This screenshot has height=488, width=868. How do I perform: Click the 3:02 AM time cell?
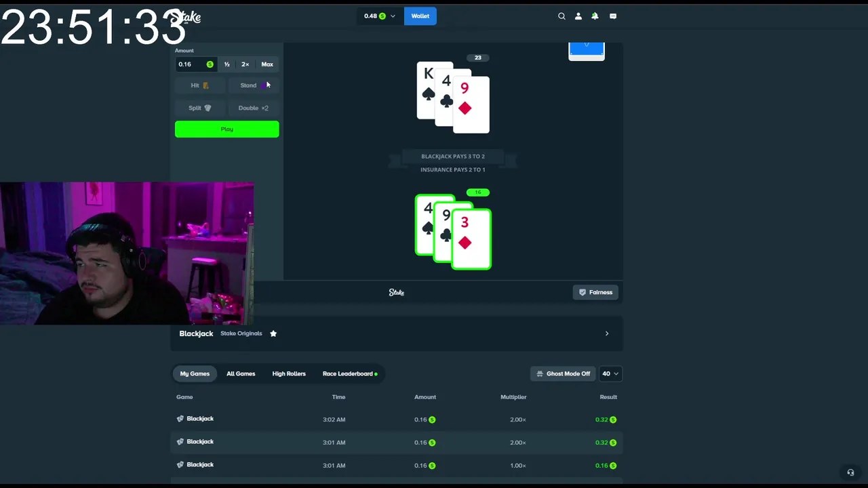(334, 420)
